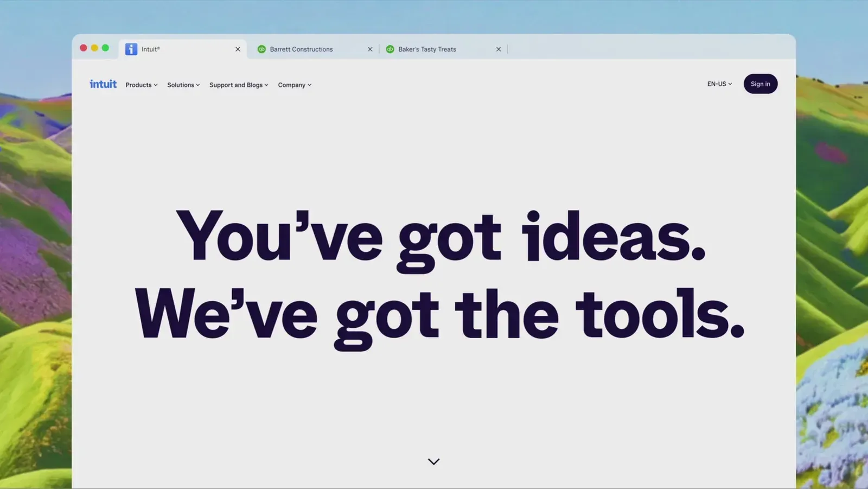The image size is (868, 489).
Task: Close the Barrett Constructions tab
Action: point(370,49)
